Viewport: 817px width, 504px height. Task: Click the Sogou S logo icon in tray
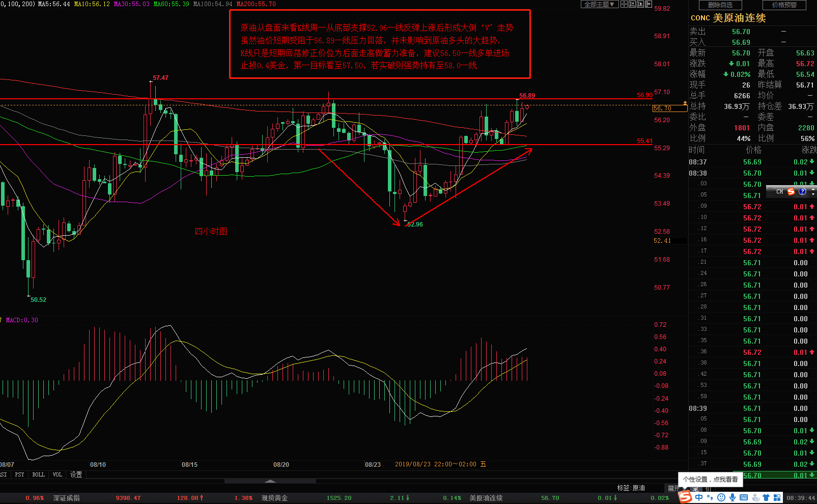[x=686, y=497]
